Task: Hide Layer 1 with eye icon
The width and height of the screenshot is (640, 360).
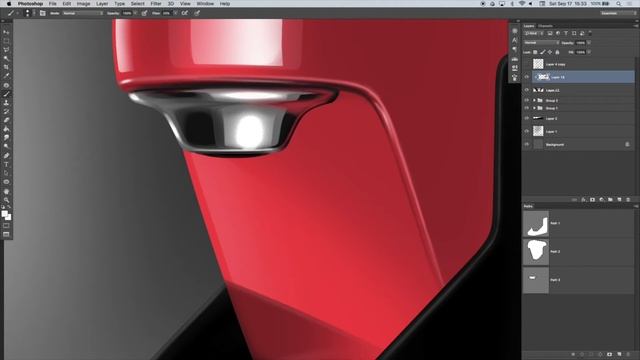Action: [x=527, y=131]
